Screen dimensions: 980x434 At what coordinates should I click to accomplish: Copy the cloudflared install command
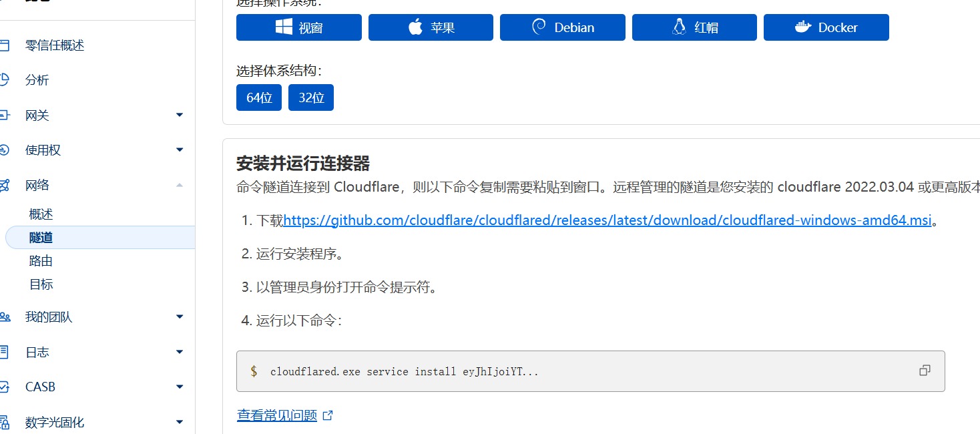tap(925, 370)
